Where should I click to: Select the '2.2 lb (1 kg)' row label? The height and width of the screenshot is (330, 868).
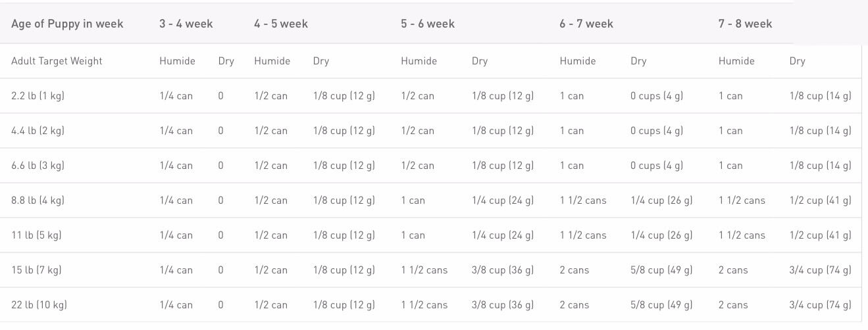point(38,96)
